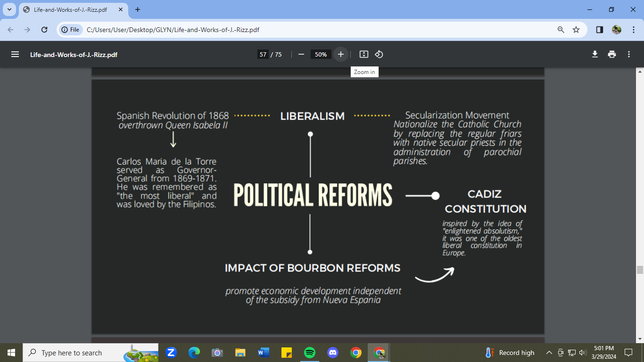This screenshot has width=644, height=362.
Task: Open the PDF sidebar hamburger menu
Action: pyautogui.click(x=15, y=54)
